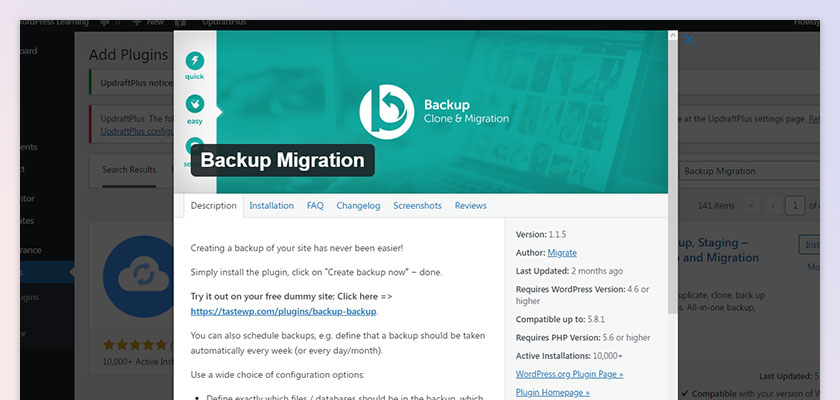Click the Active Installations: 10,000+ text in modal
This screenshot has width=840, height=400.
click(569, 356)
